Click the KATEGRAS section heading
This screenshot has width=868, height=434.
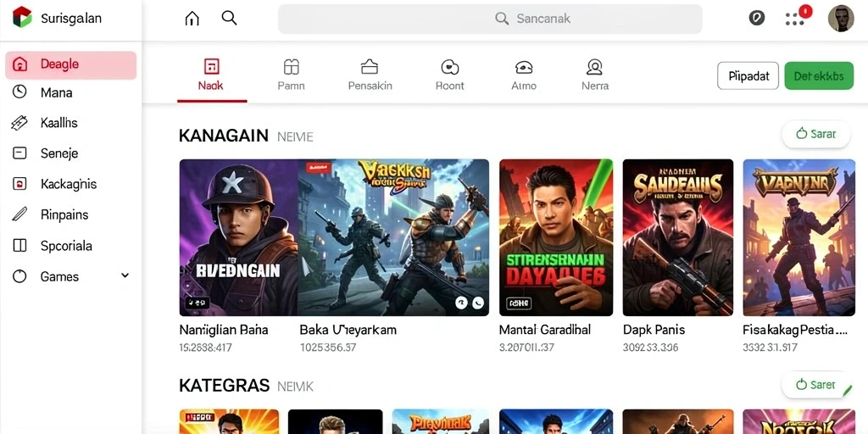click(224, 386)
